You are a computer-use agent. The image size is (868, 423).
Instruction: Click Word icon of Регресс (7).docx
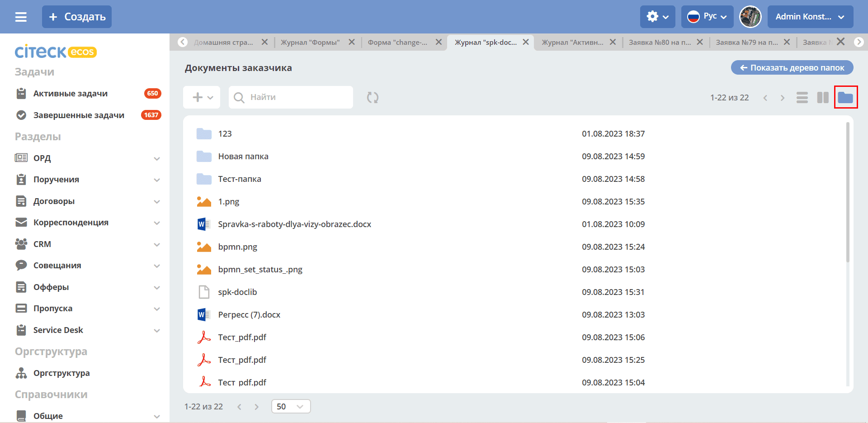203,315
